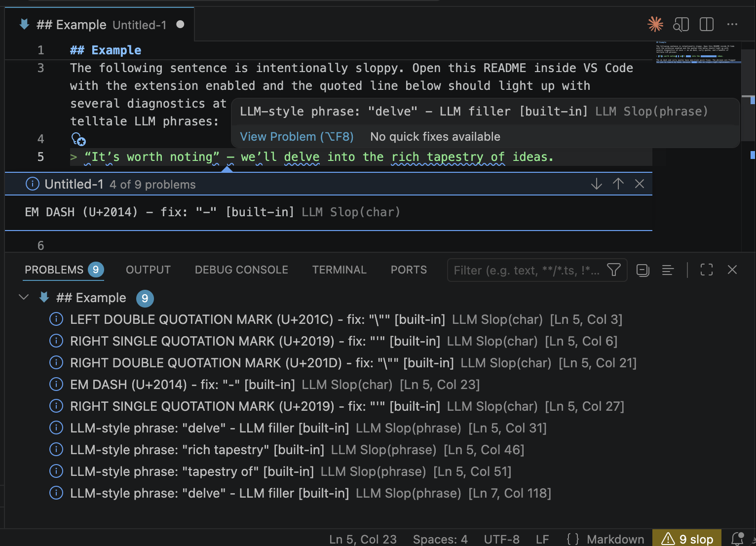Click the up arrow to view previous problem
This screenshot has width=756, height=546.
pyautogui.click(x=618, y=184)
